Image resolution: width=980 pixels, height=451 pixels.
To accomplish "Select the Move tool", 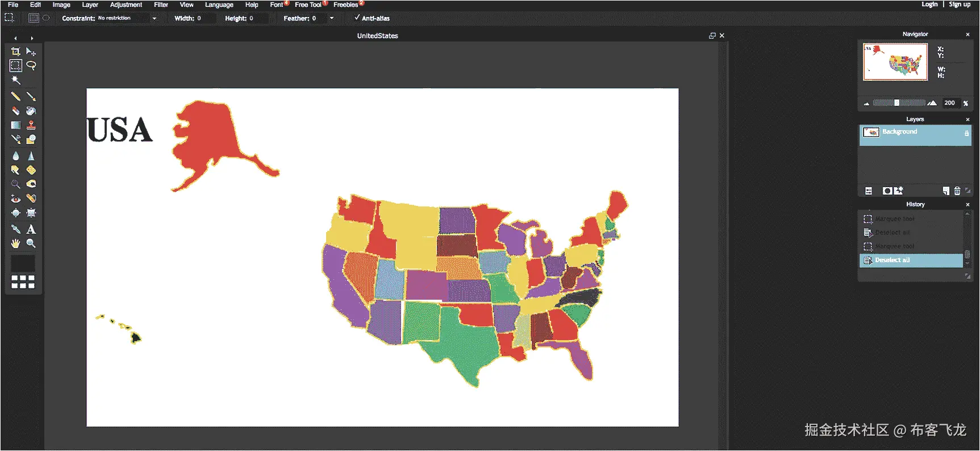I will (x=31, y=52).
